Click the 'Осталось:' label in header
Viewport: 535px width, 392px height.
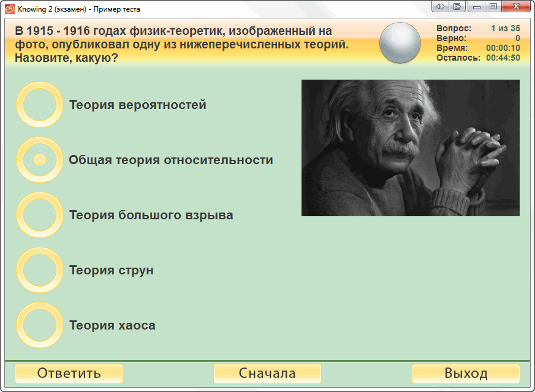(x=458, y=58)
